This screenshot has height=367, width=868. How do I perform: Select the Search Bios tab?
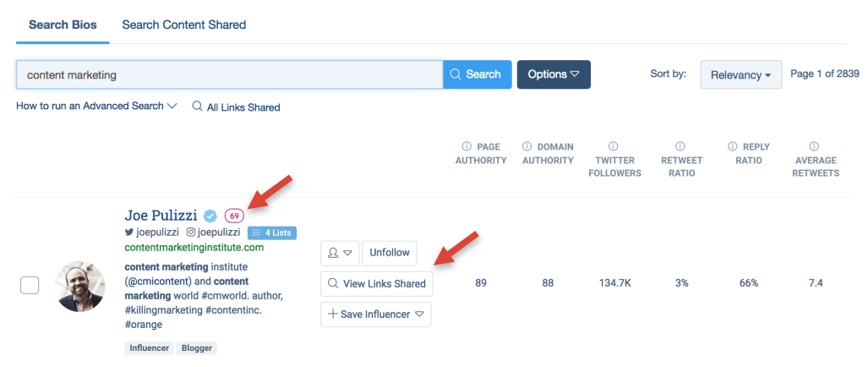(x=63, y=25)
